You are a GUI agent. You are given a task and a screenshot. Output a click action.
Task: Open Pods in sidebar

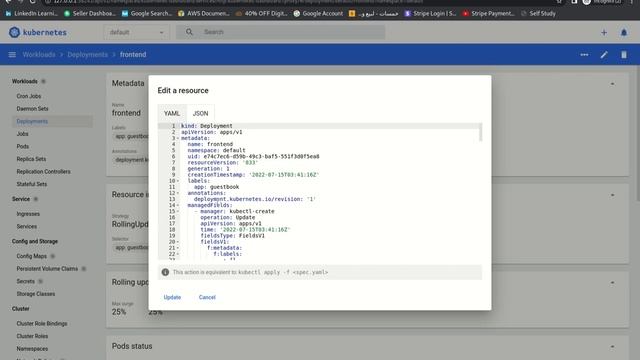click(x=23, y=147)
